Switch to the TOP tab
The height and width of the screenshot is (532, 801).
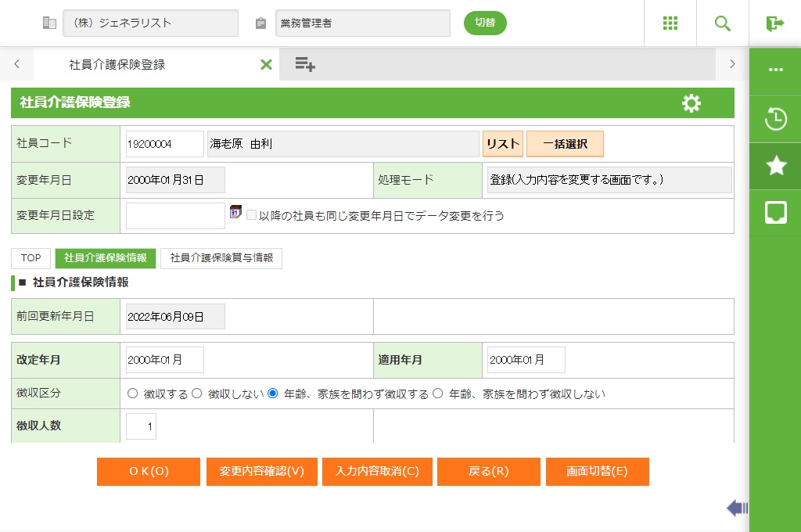click(x=31, y=258)
